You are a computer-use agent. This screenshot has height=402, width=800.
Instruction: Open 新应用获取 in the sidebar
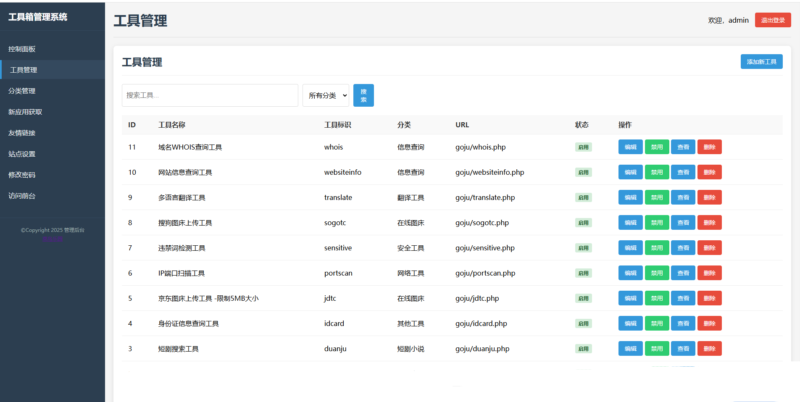click(x=52, y=112)
